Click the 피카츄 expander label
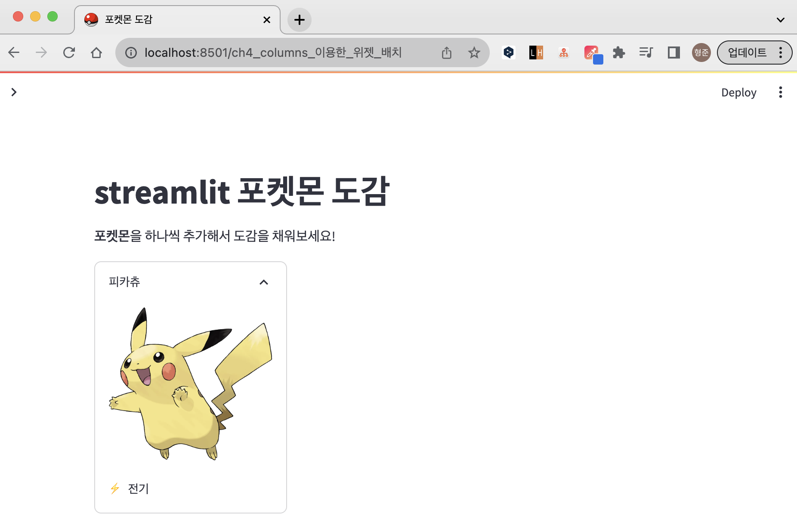Image resolution: width=797 pixels, height=532 pixels. [x=124, y=282]
